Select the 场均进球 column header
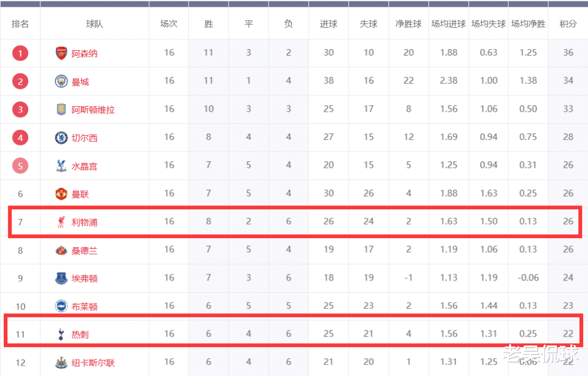 448,24
